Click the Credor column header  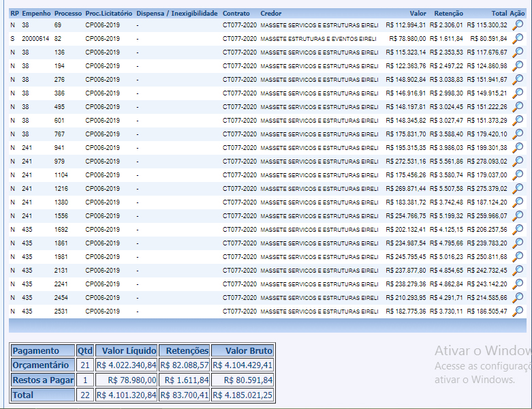tap(270, 14)
